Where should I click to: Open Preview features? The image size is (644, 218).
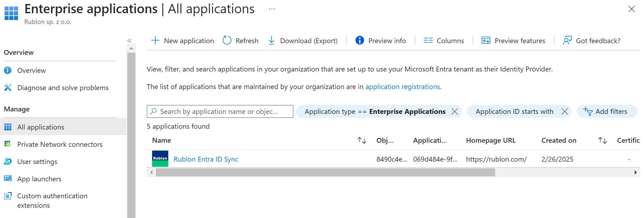pos(513,40)
